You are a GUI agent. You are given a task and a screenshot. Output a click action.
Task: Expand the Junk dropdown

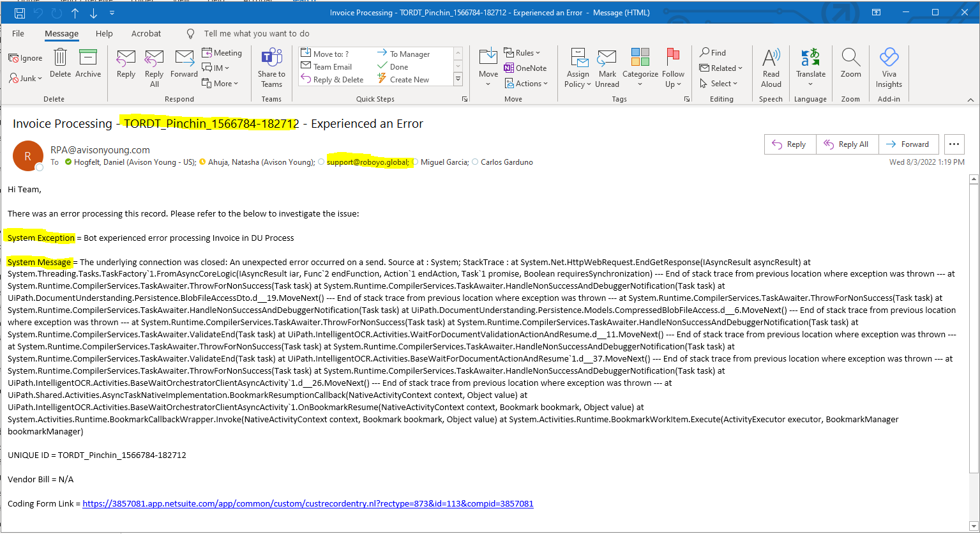tap(26, 79)
